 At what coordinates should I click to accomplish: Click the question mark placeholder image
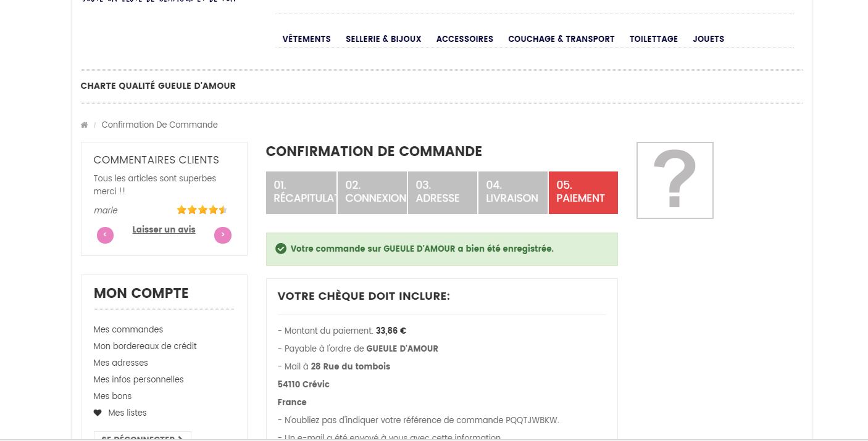click(675, 180)
